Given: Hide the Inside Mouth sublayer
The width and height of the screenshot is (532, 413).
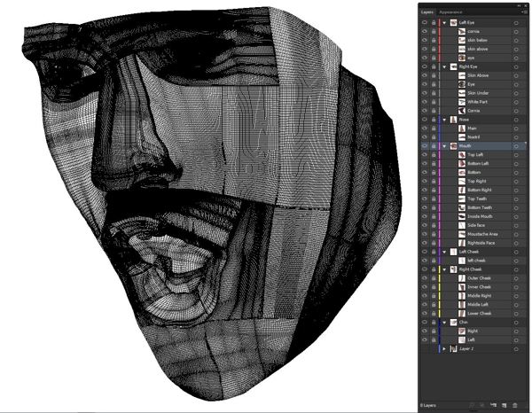Looking at the screenshot, I should pos(425,216).
